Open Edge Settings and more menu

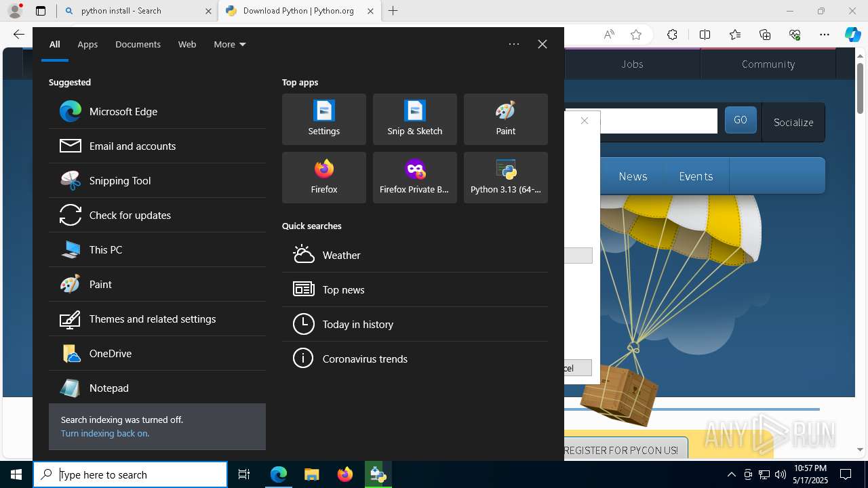(825, 35)
